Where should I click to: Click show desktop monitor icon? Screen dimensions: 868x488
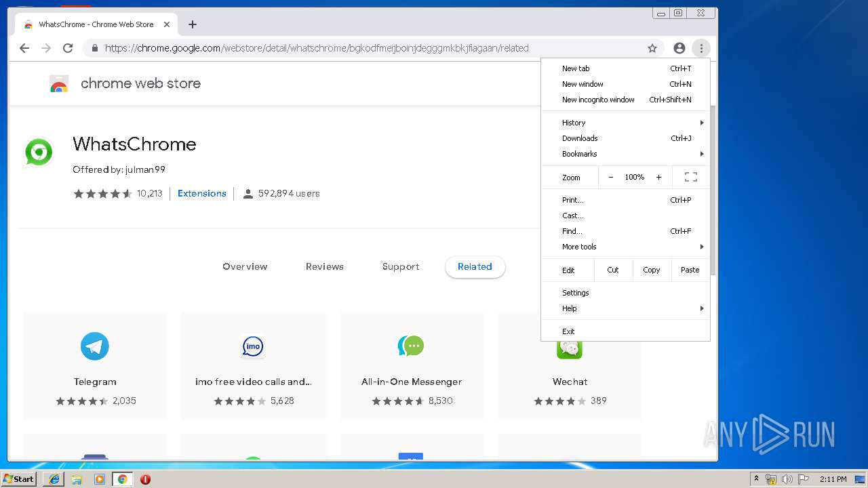[x=860, y=479]
